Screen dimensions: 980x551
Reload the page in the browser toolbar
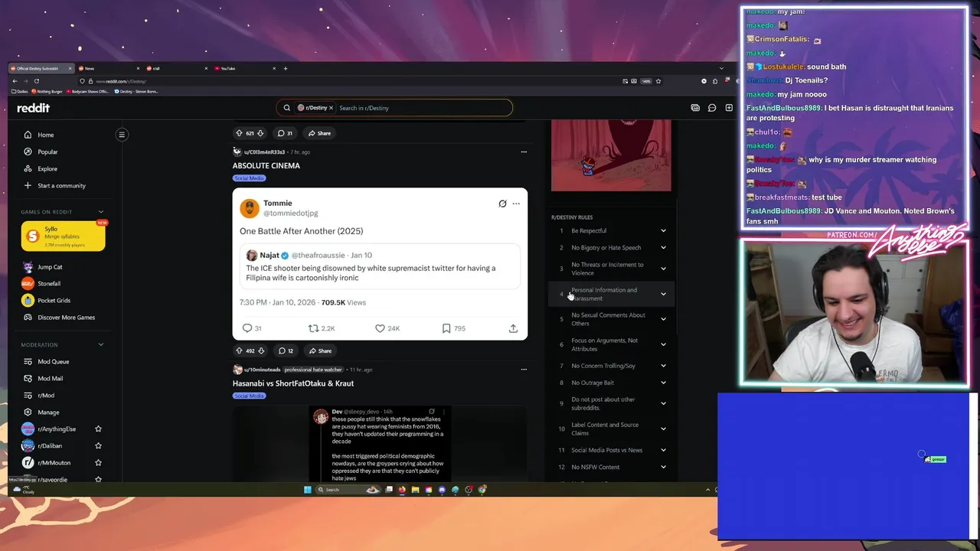[x=37, y=81]
